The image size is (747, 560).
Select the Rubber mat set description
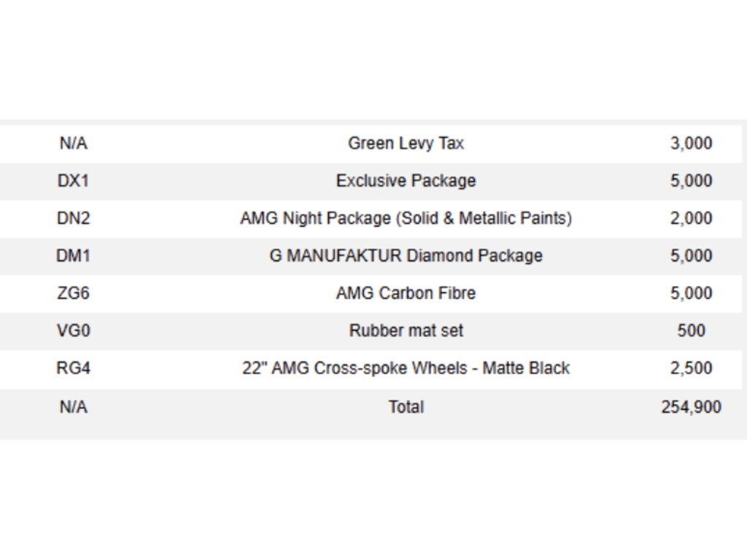pos(406,330)
